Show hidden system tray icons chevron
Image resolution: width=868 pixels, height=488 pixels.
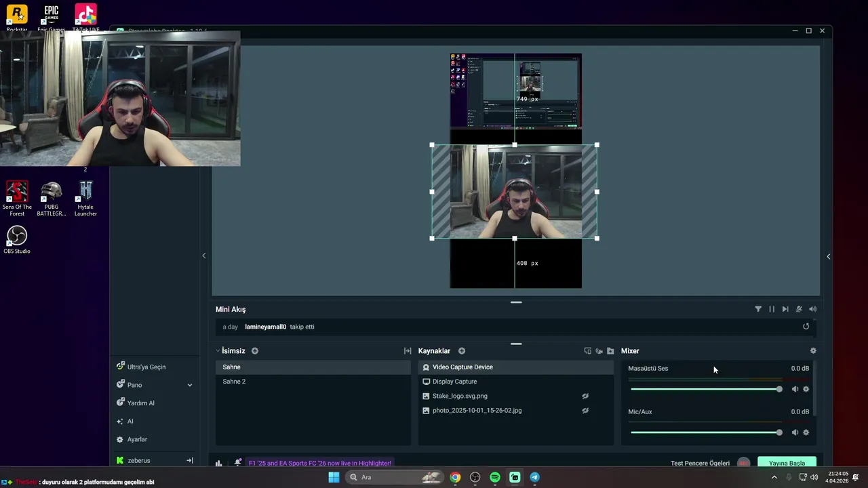point(774,477)
